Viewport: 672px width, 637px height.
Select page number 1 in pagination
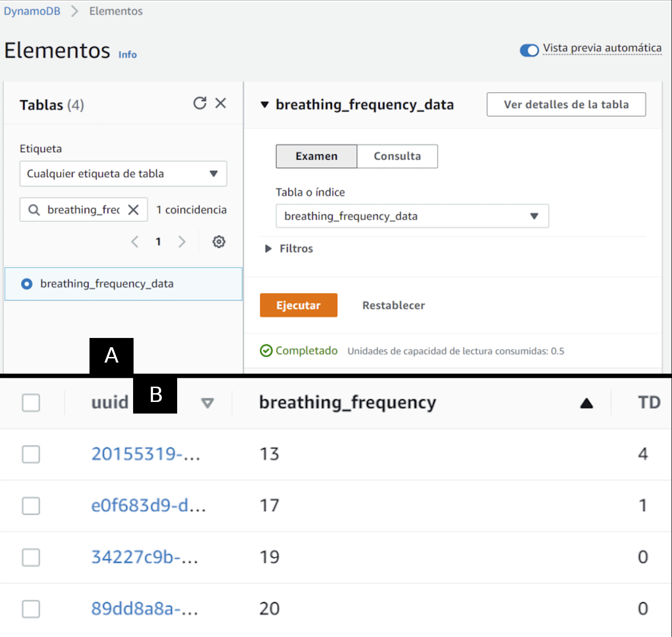tap(158, 242)
